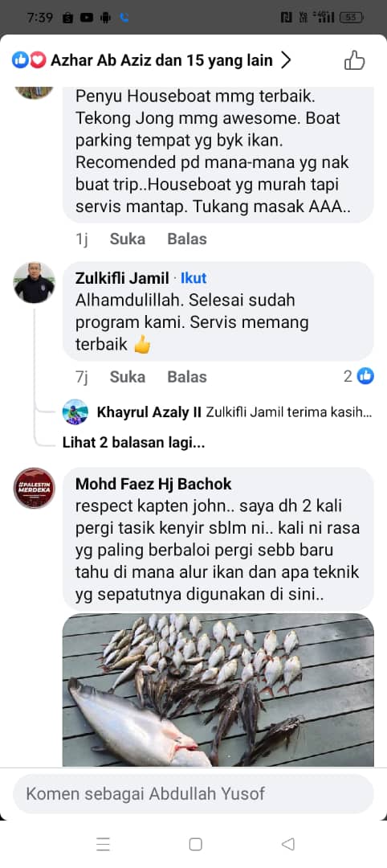The image size is (387, 868).
Task: Open the fish catch photo attachment
Action: (218, 690)
